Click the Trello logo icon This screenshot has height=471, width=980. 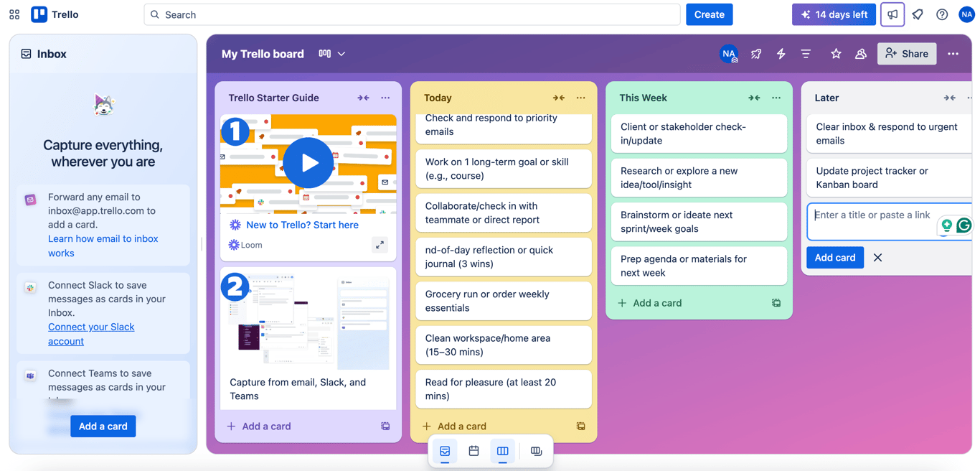tap(39, 14)
